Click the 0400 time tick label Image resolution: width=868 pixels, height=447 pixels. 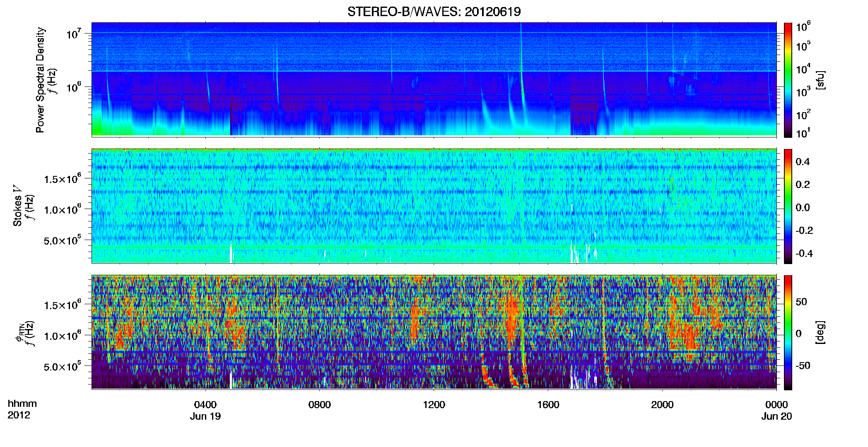205,404
